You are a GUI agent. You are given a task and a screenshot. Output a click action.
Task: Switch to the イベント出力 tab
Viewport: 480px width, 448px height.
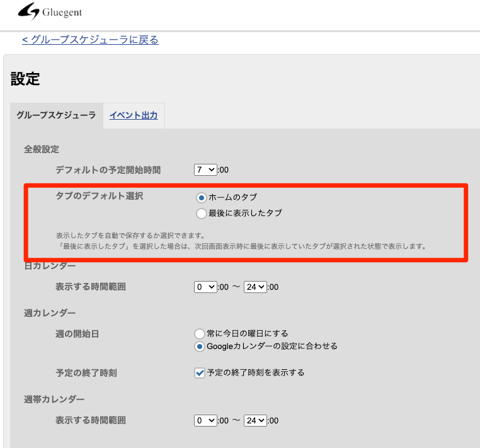click(134, 115)
